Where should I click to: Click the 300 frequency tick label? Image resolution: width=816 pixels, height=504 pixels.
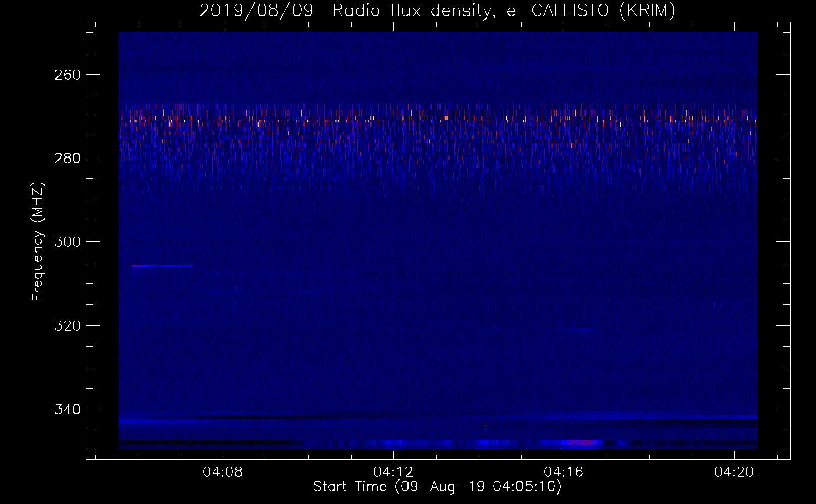[x=68, y=242]
